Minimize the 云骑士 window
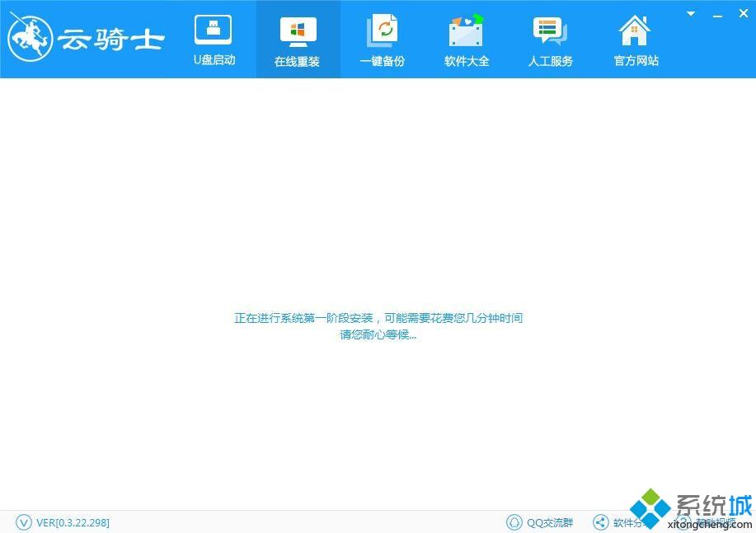756x533 pixels. pyautogui.click(x=716, y=14)
